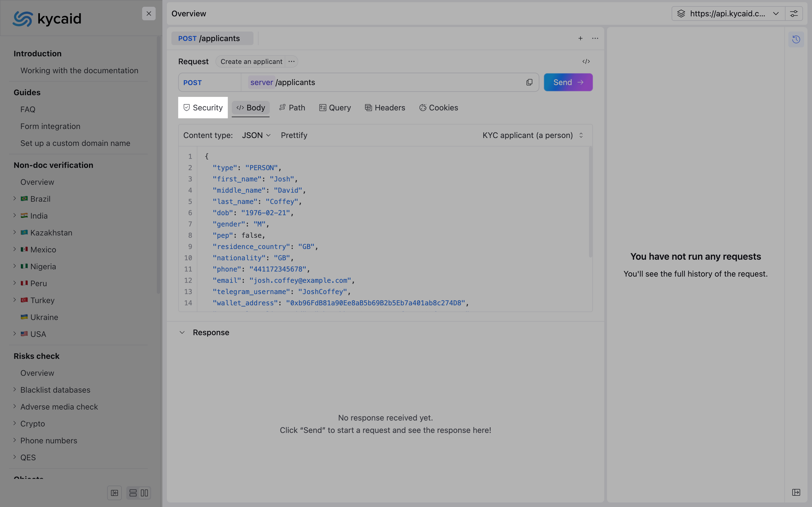Screen dimensions: 812x507
Task: Switch to the Headers tab
Action: coord(385,108)
